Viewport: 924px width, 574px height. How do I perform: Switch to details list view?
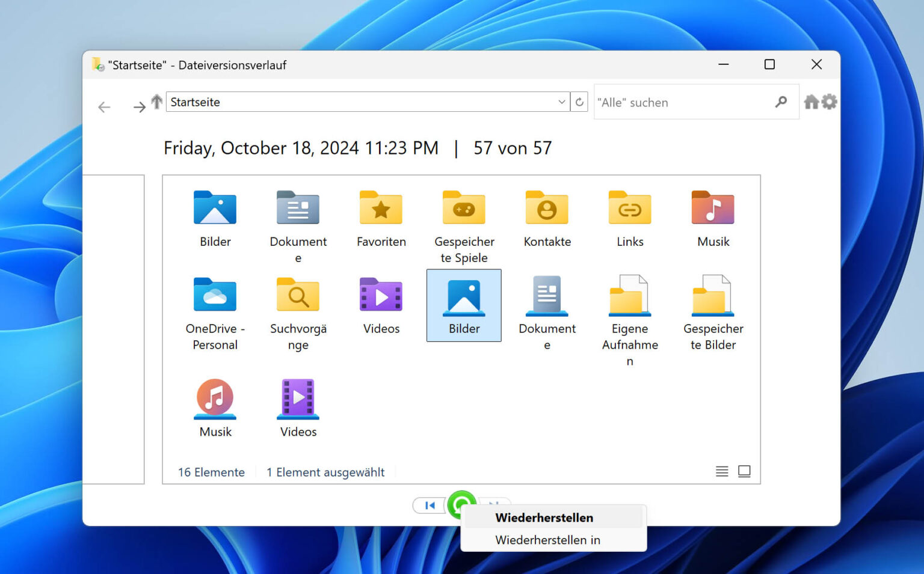722,471
